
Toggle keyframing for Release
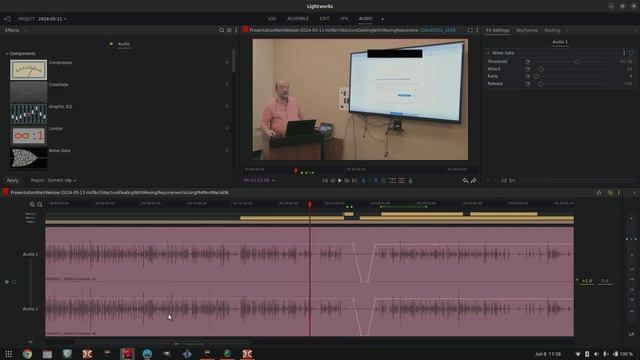[x=527, y=84]
